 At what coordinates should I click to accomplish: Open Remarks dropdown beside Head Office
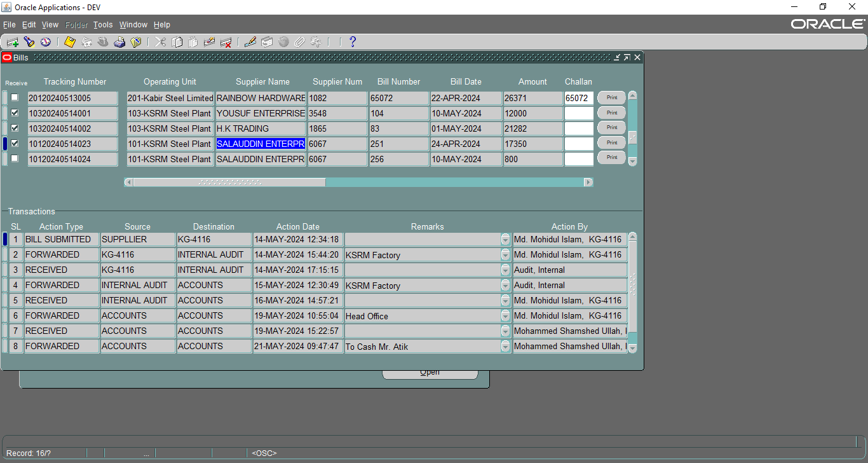(x=506, y=315)
